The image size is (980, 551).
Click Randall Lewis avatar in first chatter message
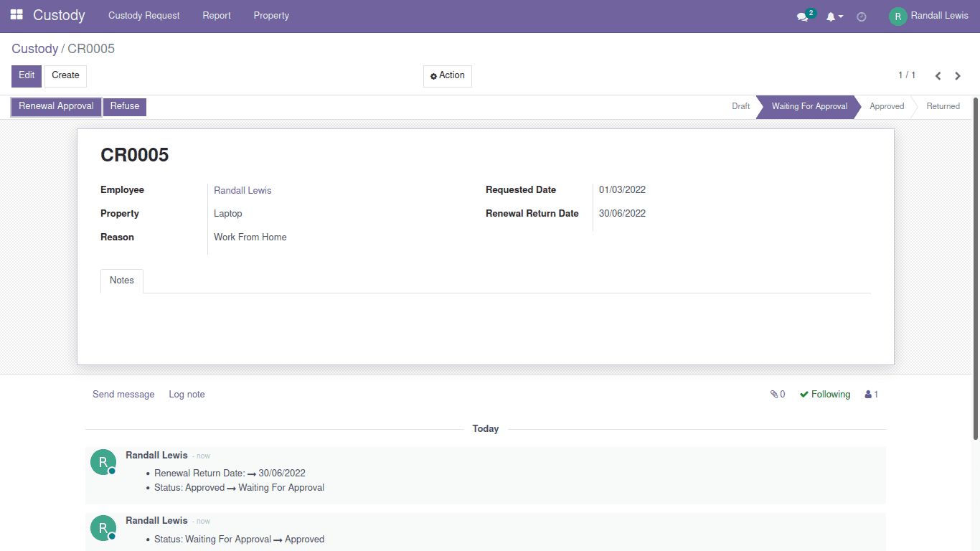pyautogui.click(x=103, y=462)
